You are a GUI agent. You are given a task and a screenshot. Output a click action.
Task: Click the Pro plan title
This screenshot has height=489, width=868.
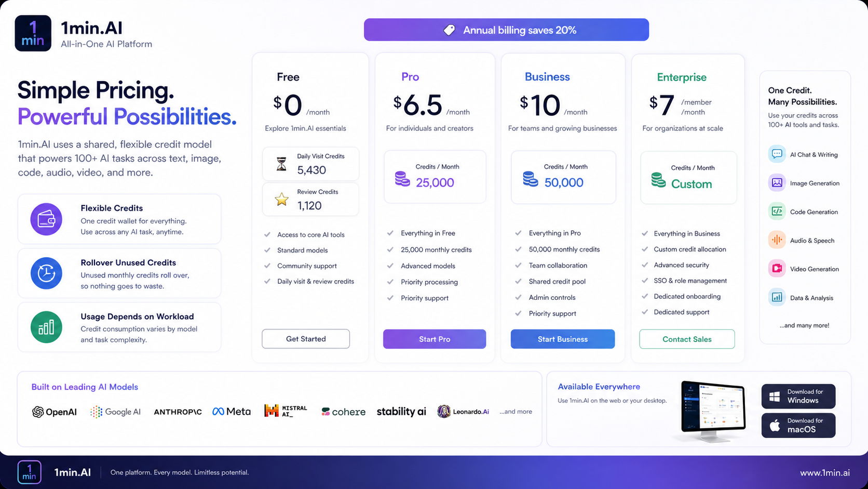tap(410, 77)
